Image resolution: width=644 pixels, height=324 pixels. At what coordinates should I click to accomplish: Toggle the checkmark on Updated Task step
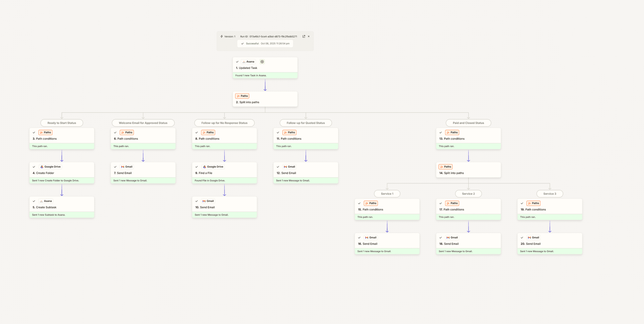237,62
